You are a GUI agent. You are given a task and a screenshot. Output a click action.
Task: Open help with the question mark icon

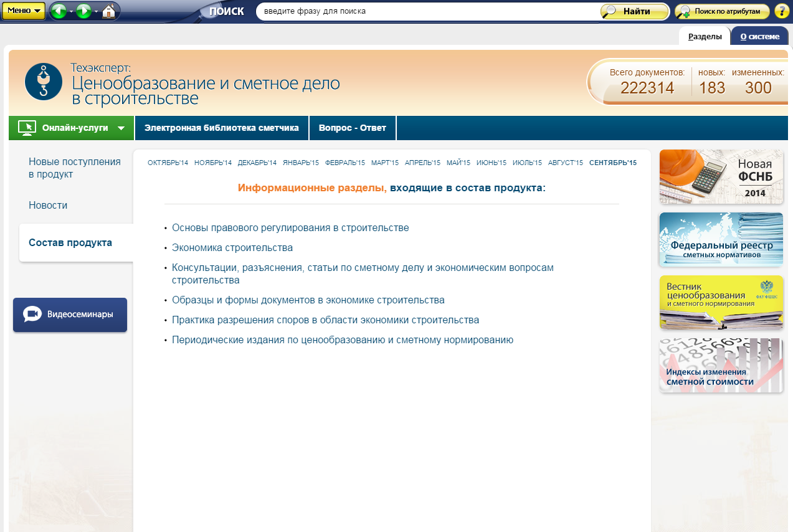click(x=781, y=11)
